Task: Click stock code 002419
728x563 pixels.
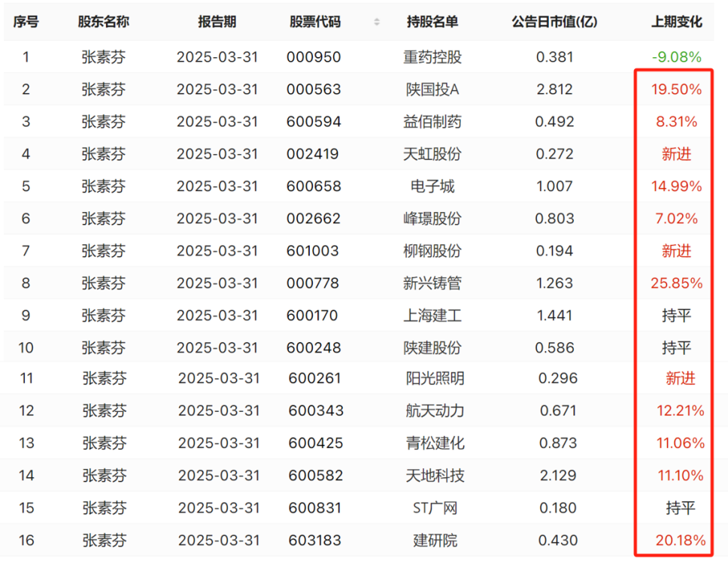Action: [312, 153]
